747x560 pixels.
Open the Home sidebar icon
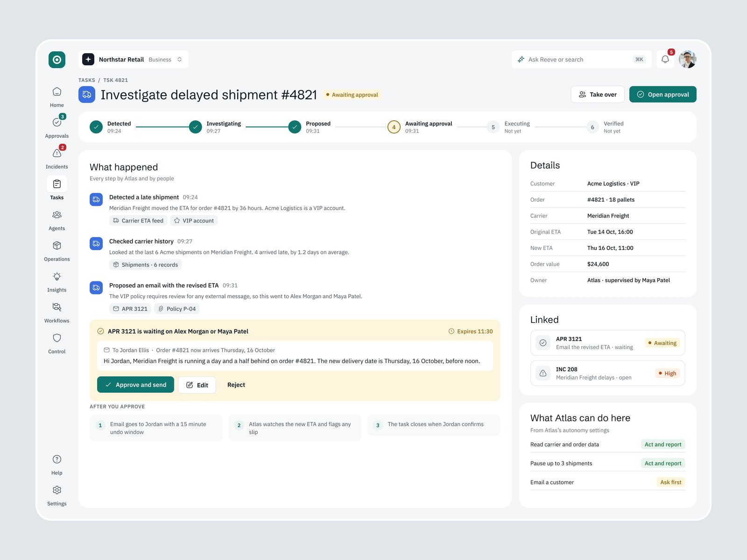click(x=57, y=92)
